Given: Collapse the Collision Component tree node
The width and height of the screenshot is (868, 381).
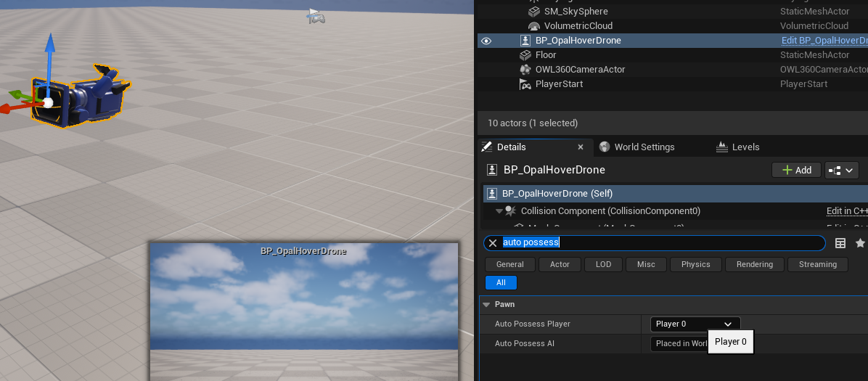Looking at the screenshot, I should pyautogui.click(x=499, y=211).
